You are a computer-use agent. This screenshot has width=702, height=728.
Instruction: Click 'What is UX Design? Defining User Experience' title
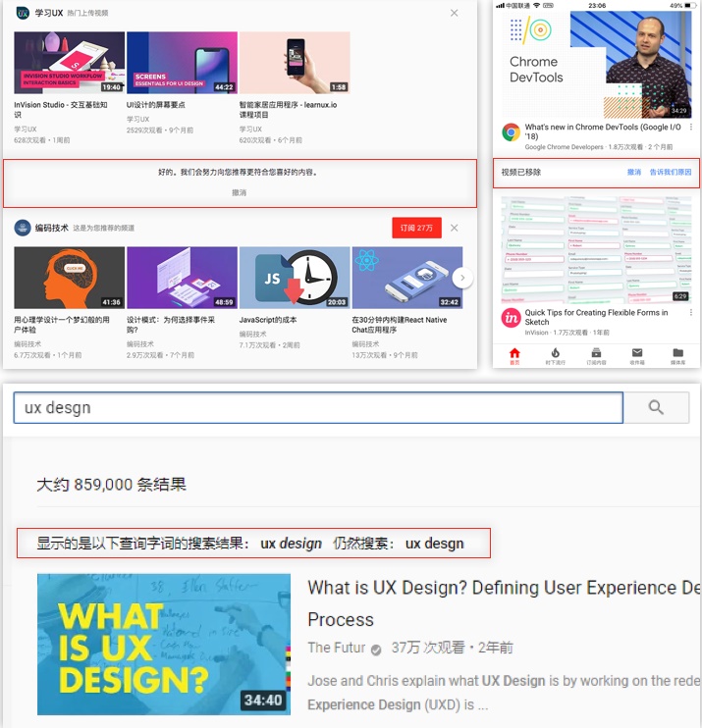(x=504, y=603)
